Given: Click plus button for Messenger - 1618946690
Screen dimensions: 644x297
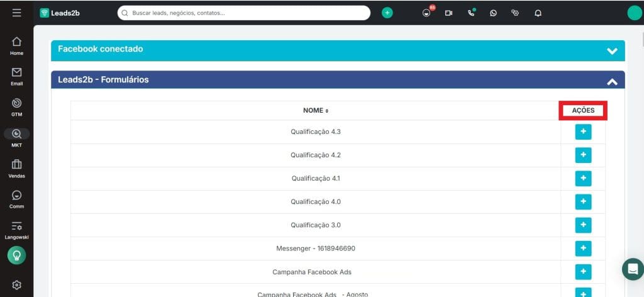Looking at the screenshot, I should 583,249.
